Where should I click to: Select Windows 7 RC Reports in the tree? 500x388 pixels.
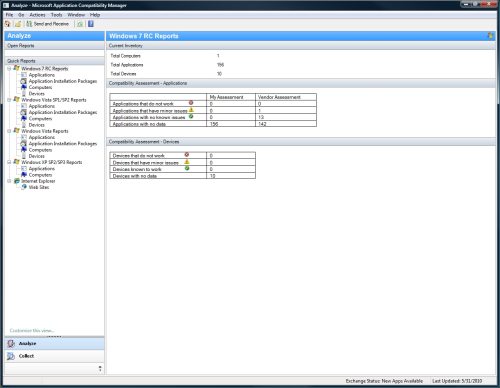coord(45,68)
